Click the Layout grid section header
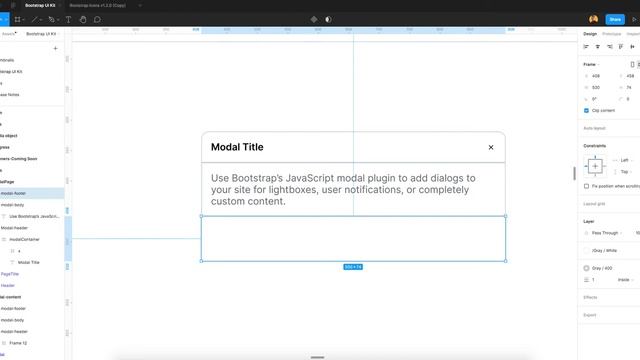The height and width of the screenshot is (360, 640). coord(594,204)
